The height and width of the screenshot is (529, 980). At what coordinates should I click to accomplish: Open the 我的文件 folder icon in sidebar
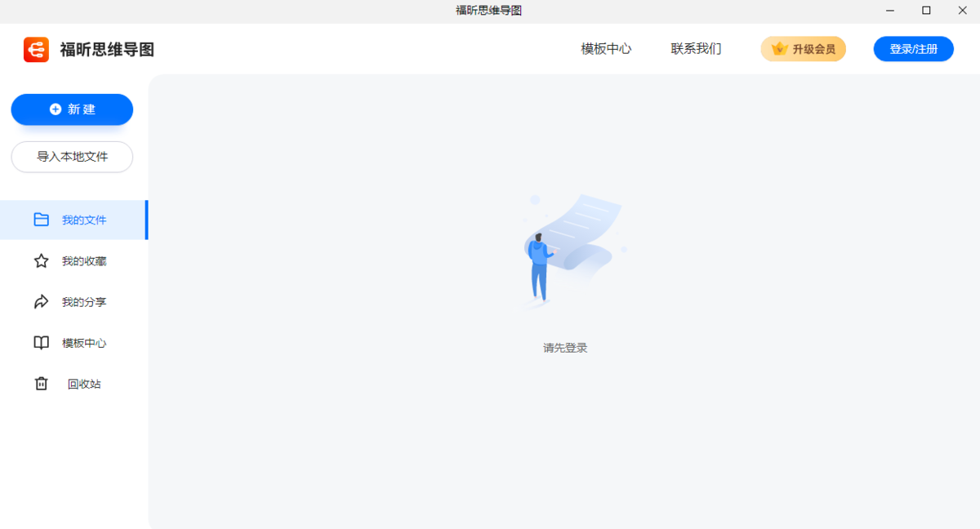pyautogui.click(x=41, y=220)
